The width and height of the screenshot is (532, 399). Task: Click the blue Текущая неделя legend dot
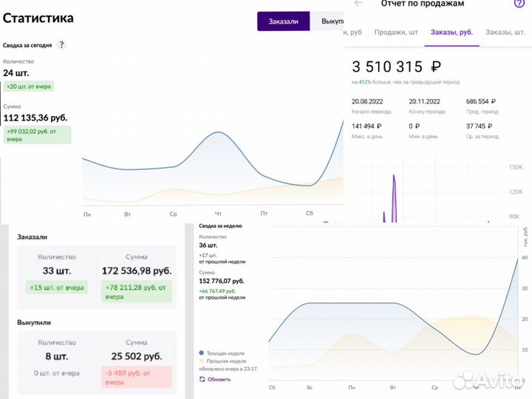[x=202, y=353]
